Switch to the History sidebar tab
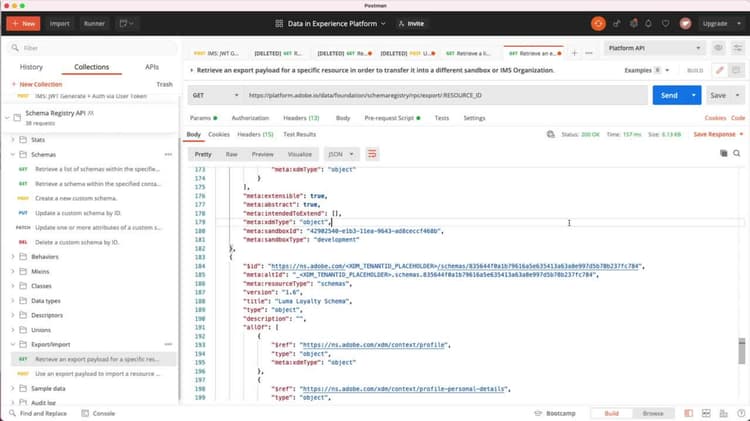750x421 pixels. pyautogui.click(x=31, y=67)
